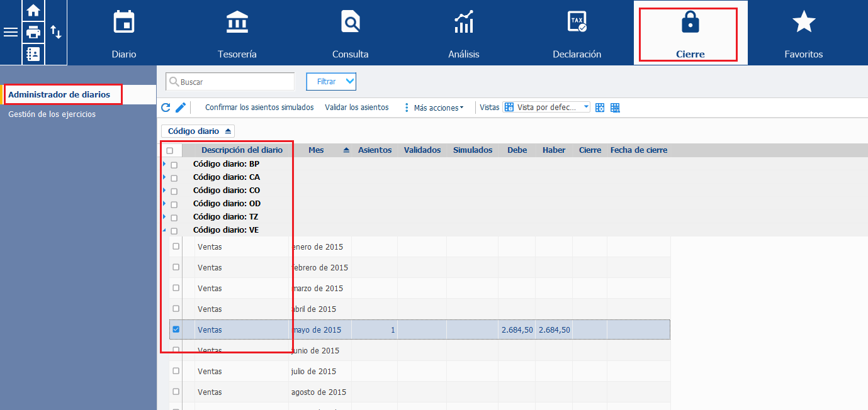This screenshot has width=868, height=410.
Task: Expand the Código diario: OD group
Action: click(x=164, y=203)
